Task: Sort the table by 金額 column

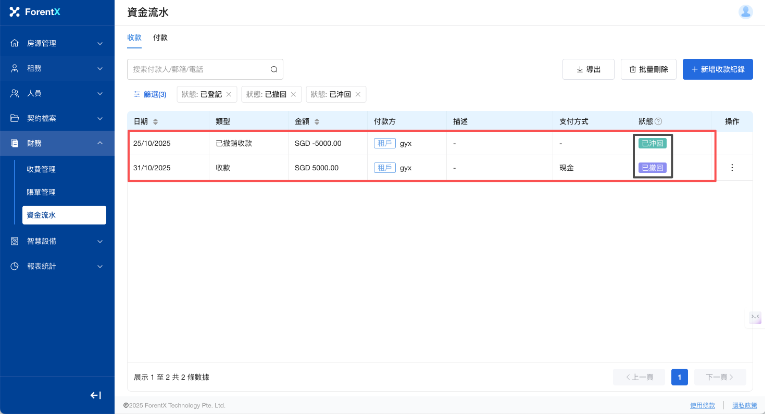Action: pos(317,121)
